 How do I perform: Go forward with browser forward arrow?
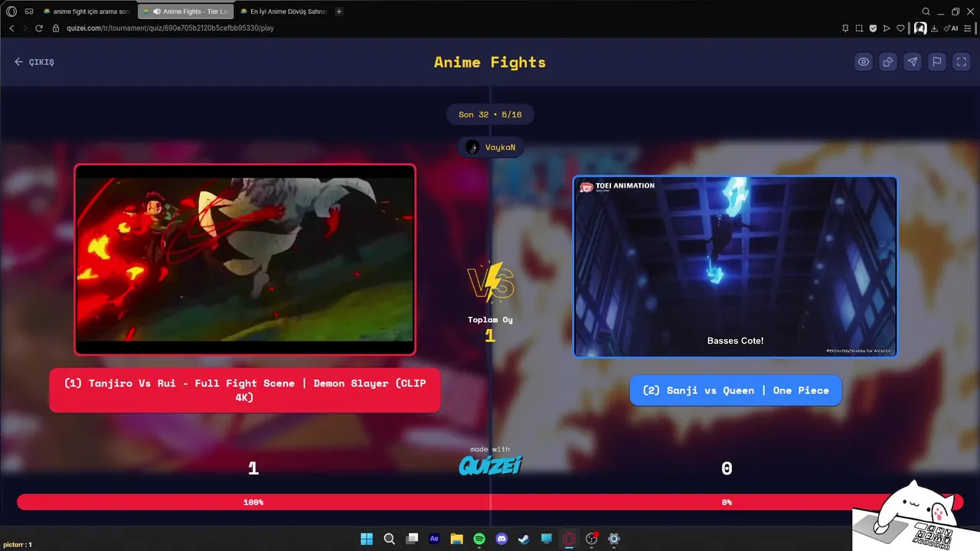click(25, 28)
